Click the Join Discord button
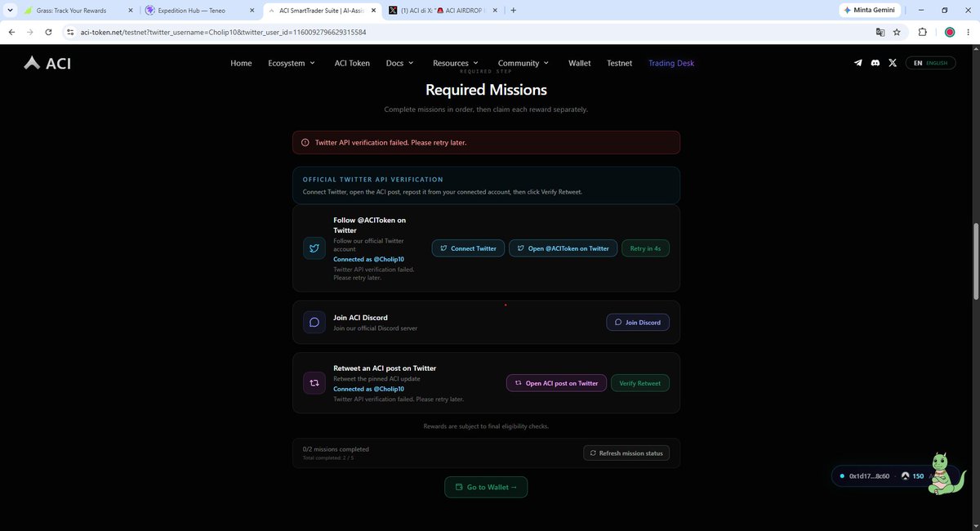Viewport: 980px width, 531px height. tap(638, 322)
